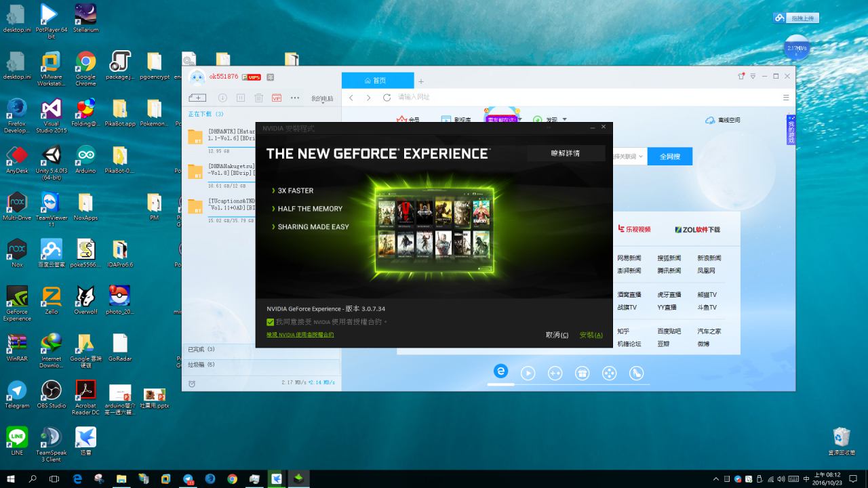The width and height of the screenshot is (868, 488).
Task: Open the 乐视视频 site link
Action: [634, 229]
